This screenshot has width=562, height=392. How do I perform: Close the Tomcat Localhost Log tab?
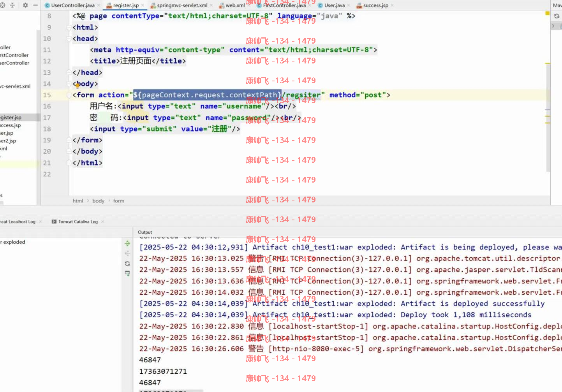[41, 221]
